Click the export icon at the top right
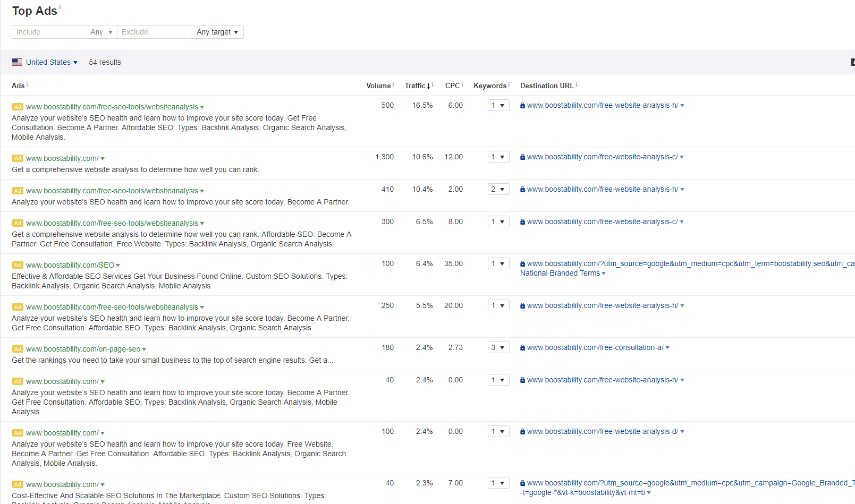This screenshot has width=855, height=504. (852, 62)
